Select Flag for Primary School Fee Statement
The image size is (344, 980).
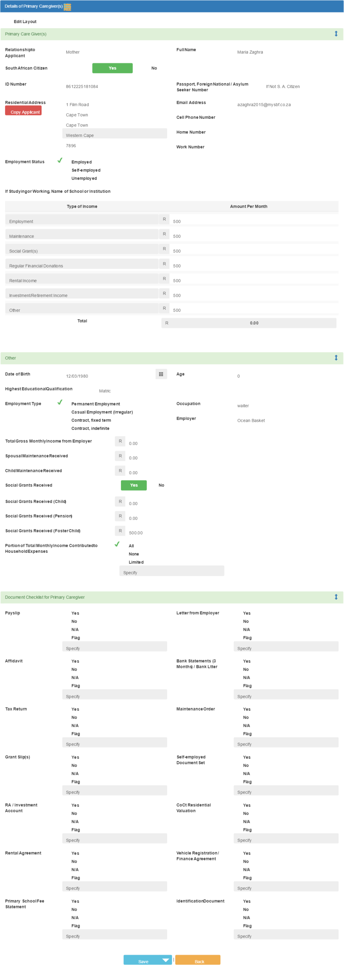point(76,926)
